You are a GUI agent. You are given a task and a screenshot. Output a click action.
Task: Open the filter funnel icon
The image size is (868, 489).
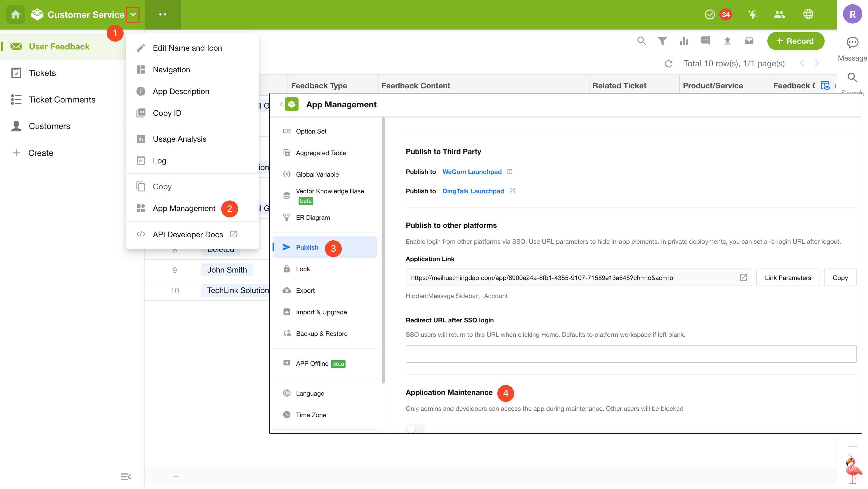pyautogui.click(x=662, y=41)
